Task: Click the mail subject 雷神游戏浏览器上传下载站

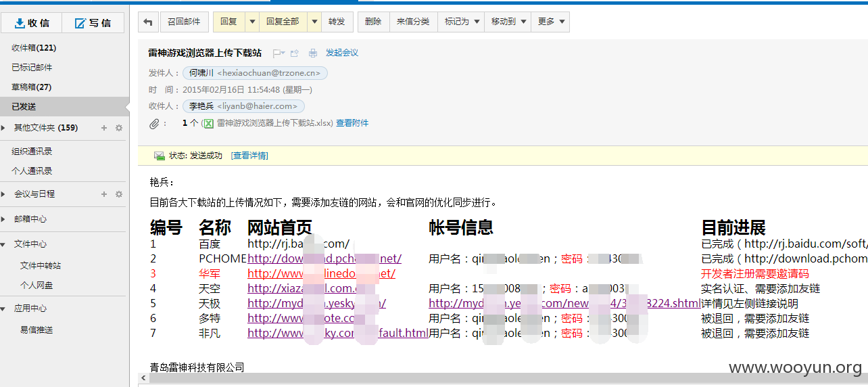Action: [205, 53]
